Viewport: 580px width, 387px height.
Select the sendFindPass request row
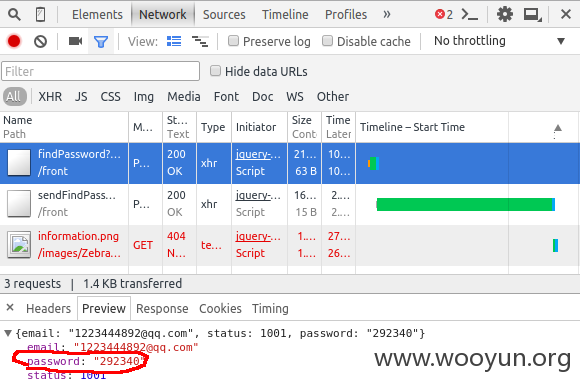coord(290,204)
